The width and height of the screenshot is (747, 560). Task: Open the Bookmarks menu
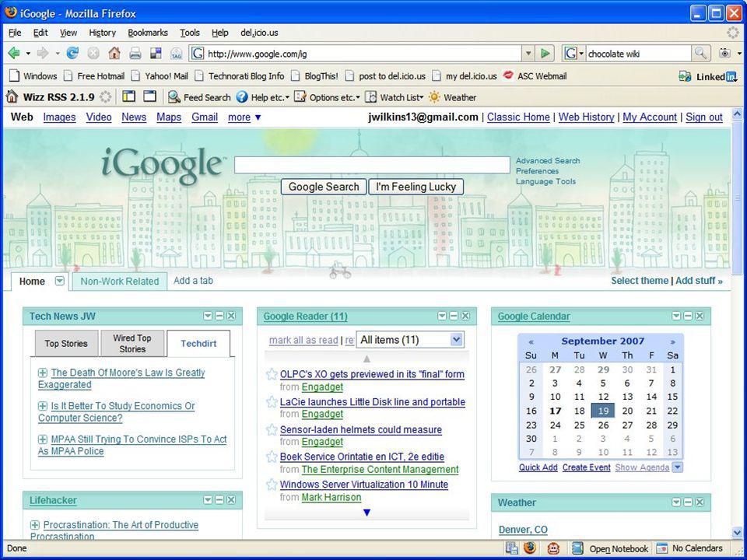[148, 33]
